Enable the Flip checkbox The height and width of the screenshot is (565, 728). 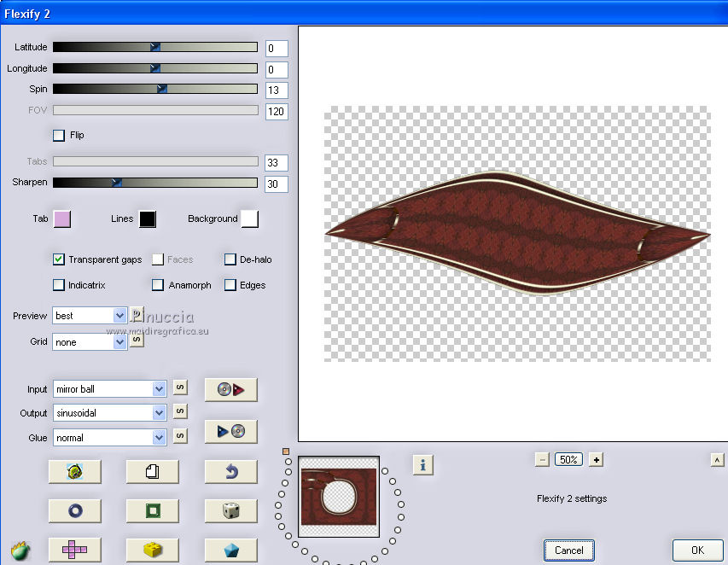[x=59, y=135]
